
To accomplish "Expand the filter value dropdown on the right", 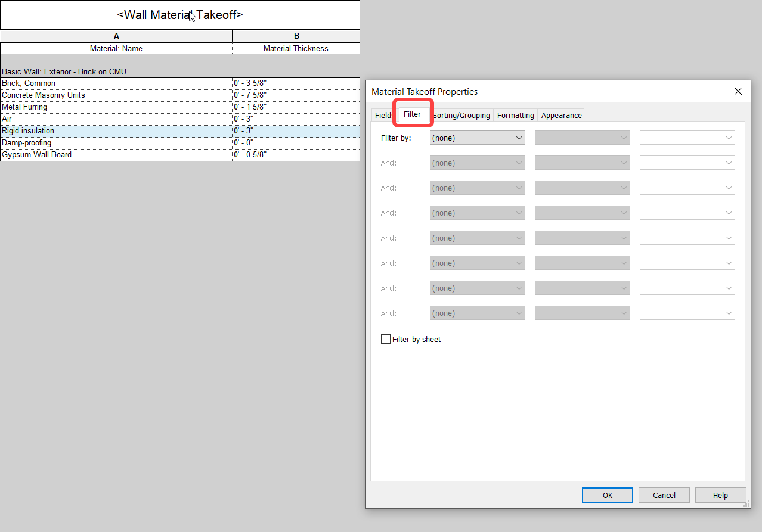I will tap(686, 138).
